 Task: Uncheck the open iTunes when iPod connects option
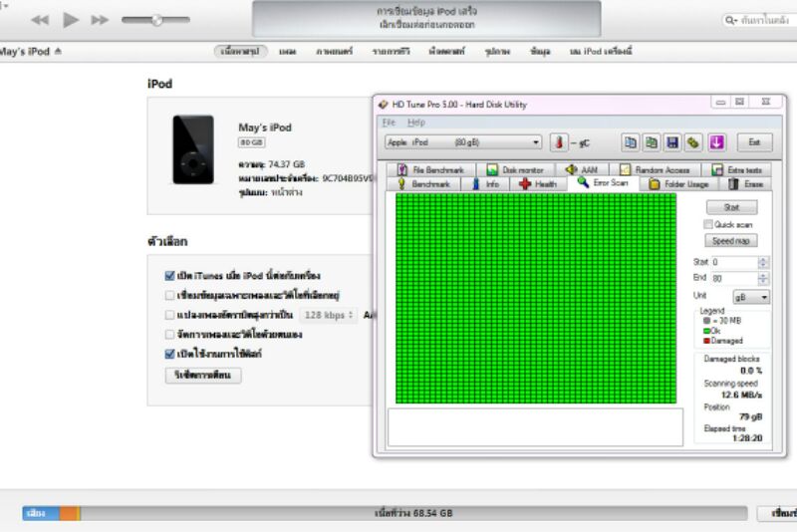tap(169, 275)
